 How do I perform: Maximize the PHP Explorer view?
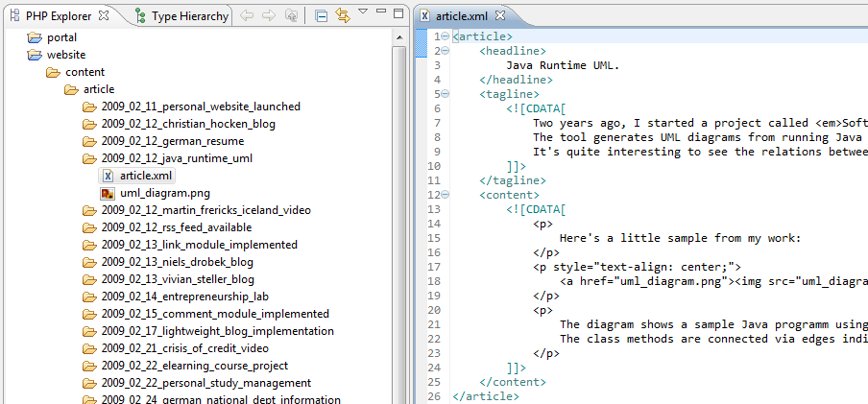pyautogui.click(x=398, y=13)
